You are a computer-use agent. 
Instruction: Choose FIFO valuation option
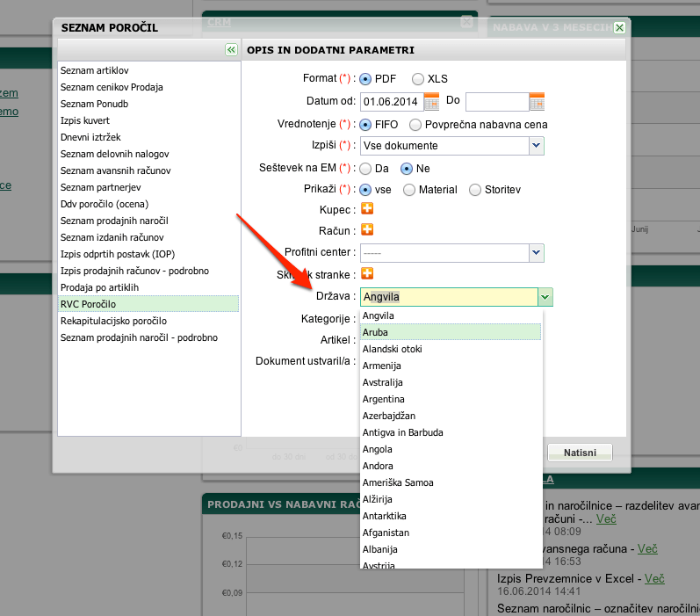(x=365, y=125)
